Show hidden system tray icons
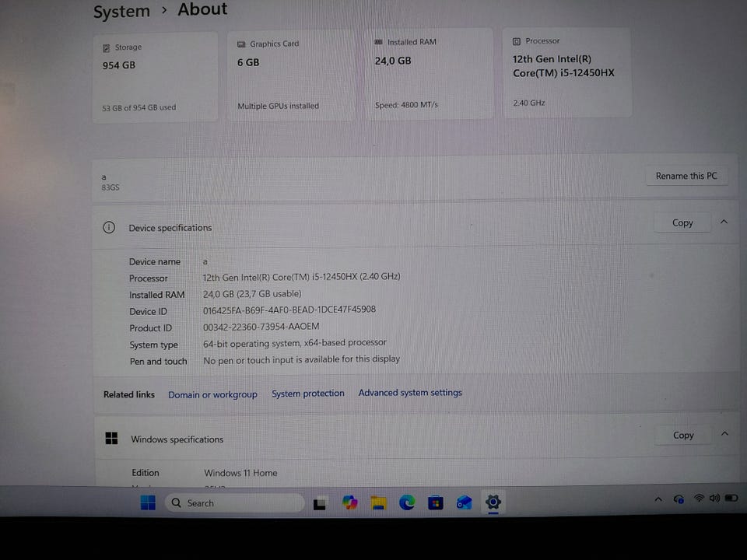This screenshot has width=747, height=560. (658, 499)
